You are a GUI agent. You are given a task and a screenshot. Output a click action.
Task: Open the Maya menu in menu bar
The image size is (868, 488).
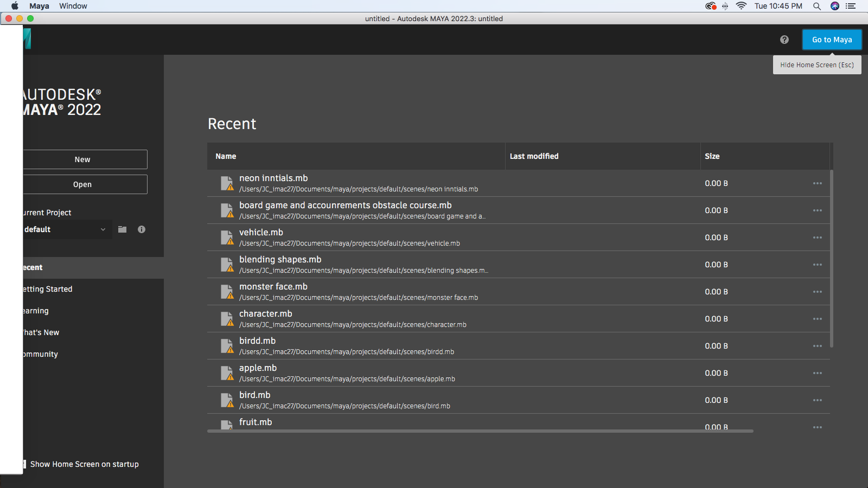click(x=39, y=6)
